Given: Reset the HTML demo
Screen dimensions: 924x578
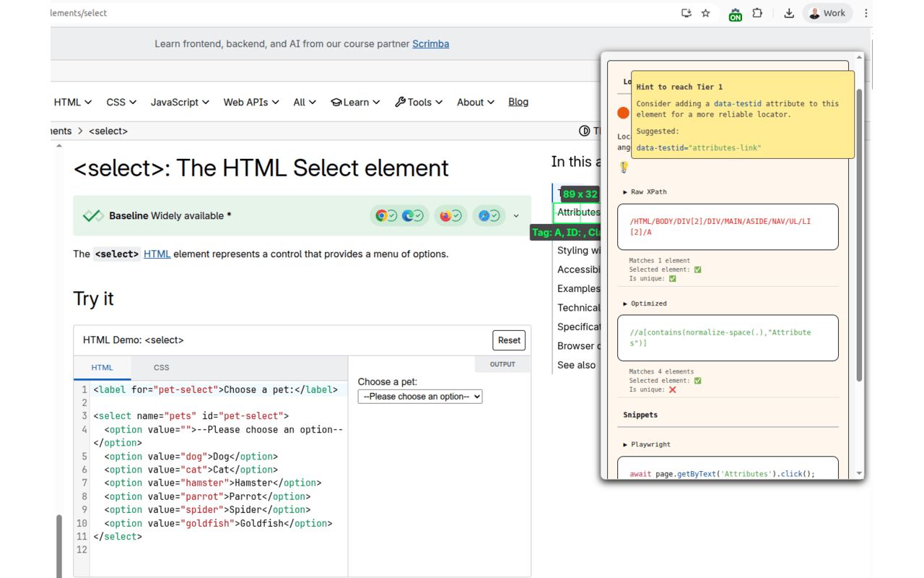Looking at the screenshot, I should pos(509,340).
